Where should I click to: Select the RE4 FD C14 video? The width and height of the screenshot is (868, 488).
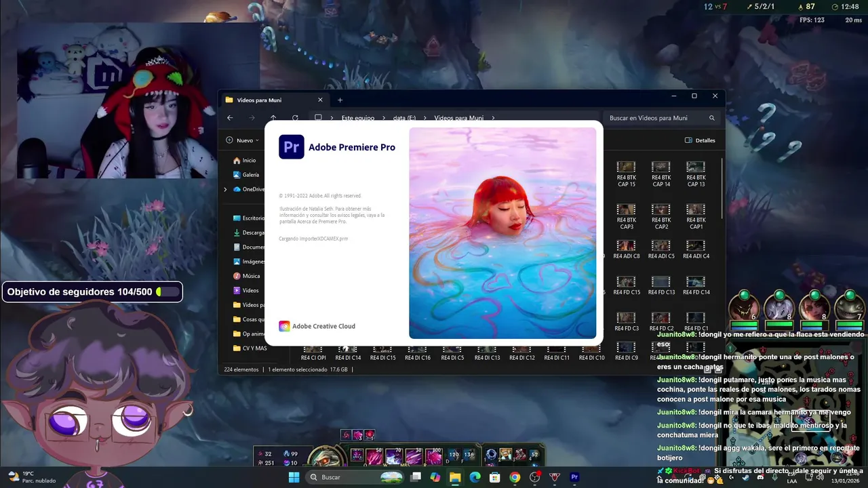click(696, 285)
